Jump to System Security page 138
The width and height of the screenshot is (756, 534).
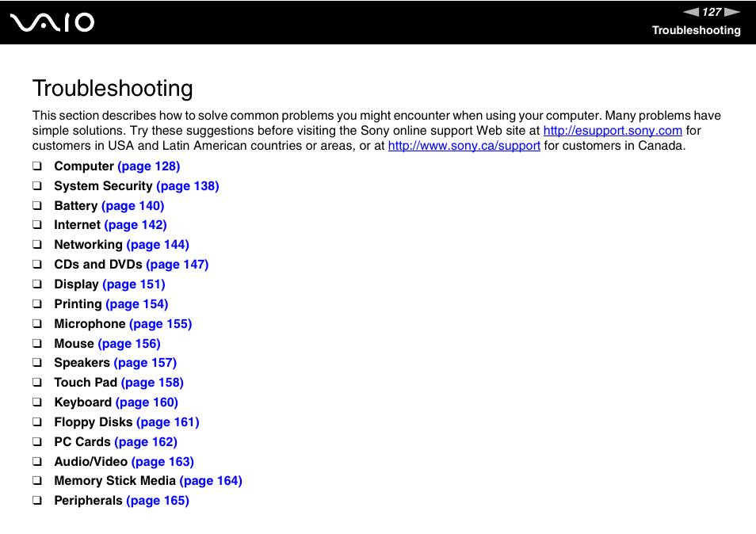(x=188, y=186)
